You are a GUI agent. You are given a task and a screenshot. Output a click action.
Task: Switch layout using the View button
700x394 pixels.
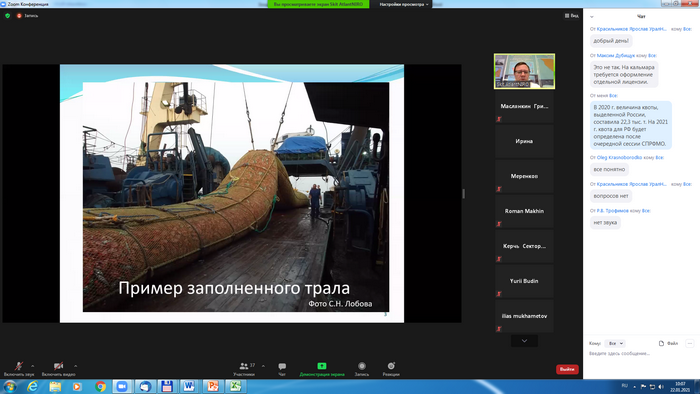tap(571, 16)
